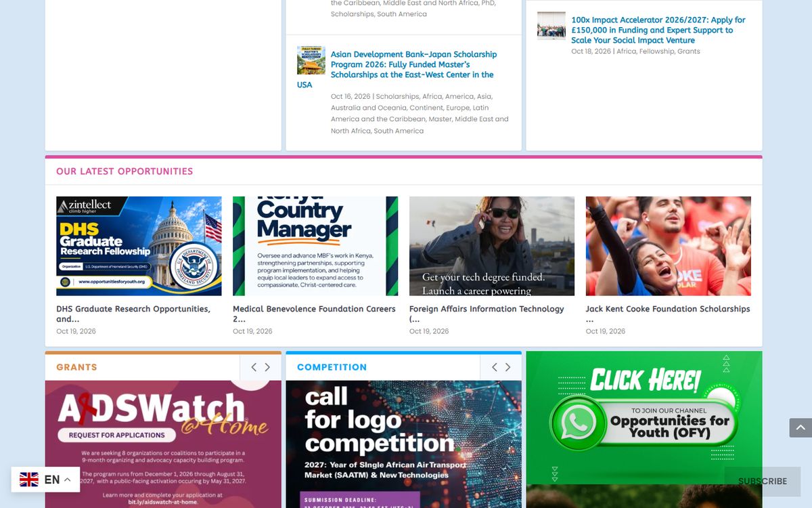Click the Fellowship category under 100x Impact
Viewport: 812px width, 508px height.
656,51
